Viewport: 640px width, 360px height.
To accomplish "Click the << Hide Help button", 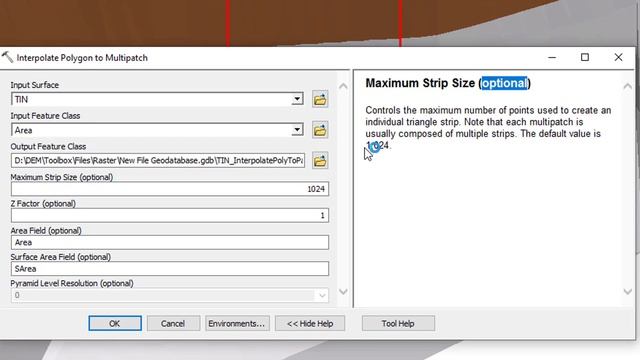I will pyautogui.click(x=310, y=323).
